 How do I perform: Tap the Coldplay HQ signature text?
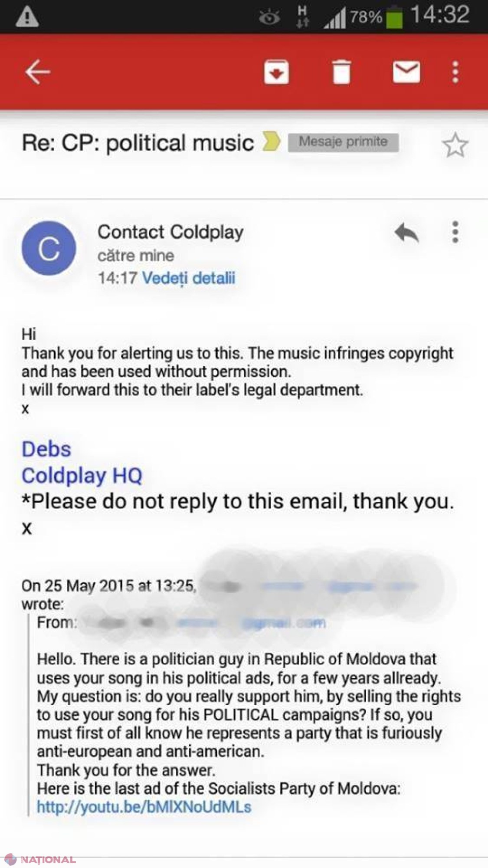click(x=82, y=476)
